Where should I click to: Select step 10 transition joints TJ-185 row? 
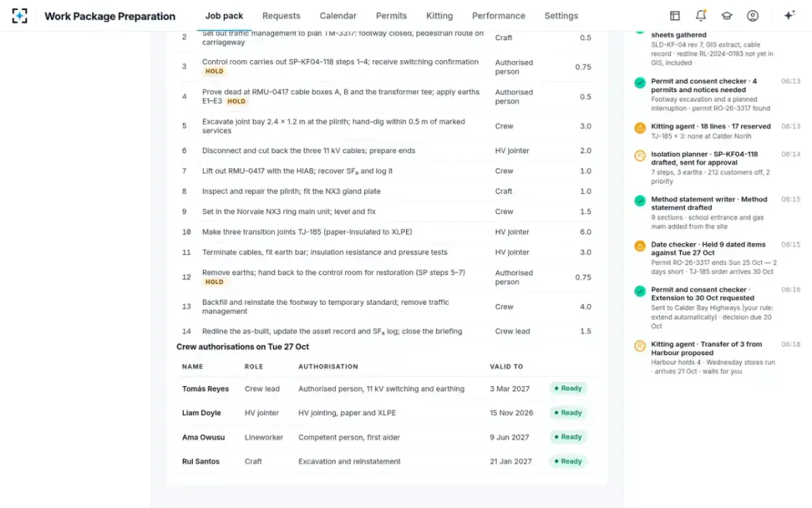tap(386, 232)
